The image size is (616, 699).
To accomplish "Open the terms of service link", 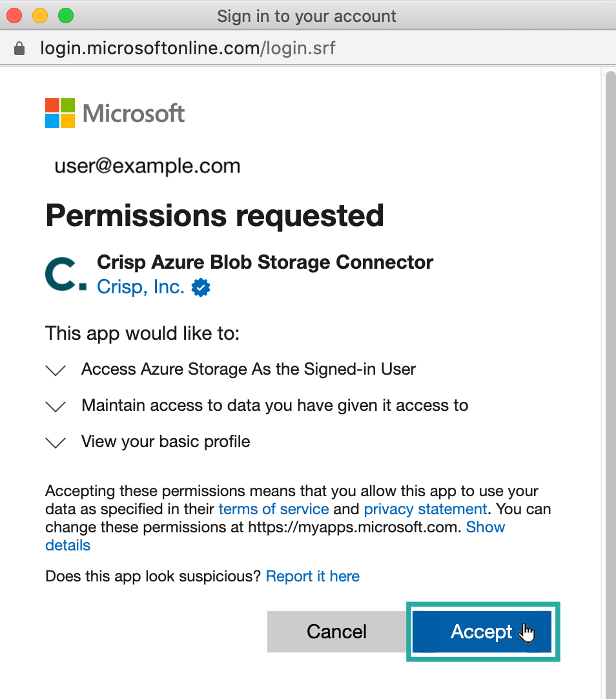I will pos(274,509).
